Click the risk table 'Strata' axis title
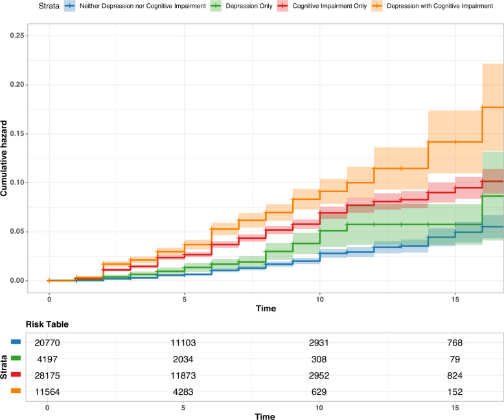 3,367
